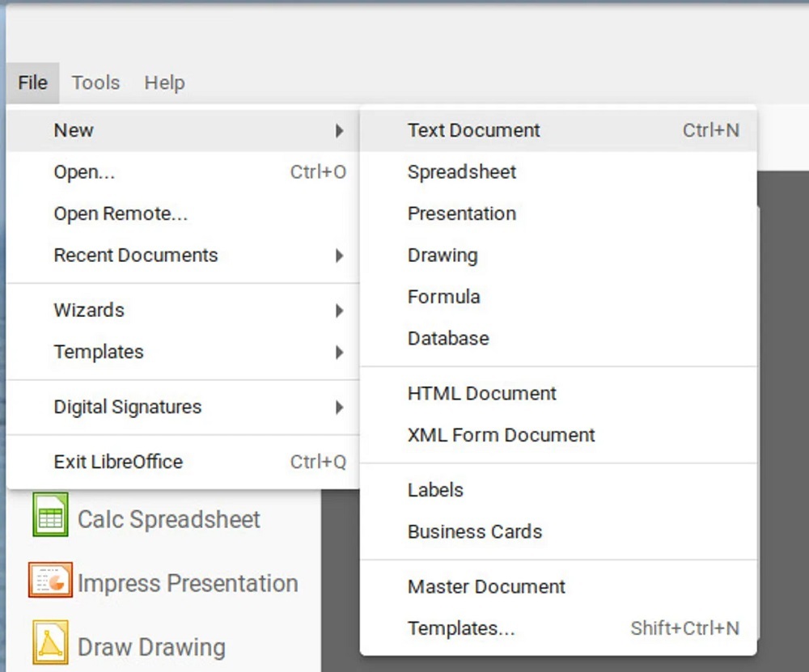Select Business Cards menu entry
809x672 pixels.
[475, 532]
